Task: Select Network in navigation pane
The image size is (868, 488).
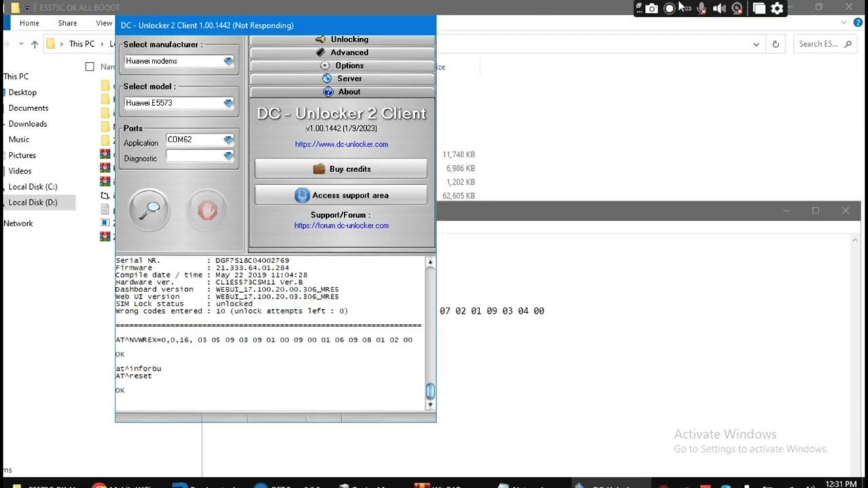Action: [18, 223]
